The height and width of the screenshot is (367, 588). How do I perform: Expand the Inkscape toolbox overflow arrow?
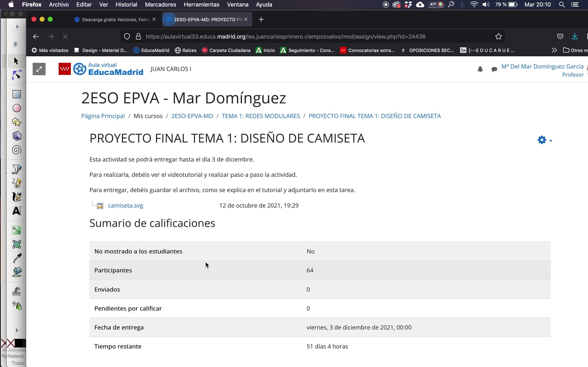coord(17,330)
